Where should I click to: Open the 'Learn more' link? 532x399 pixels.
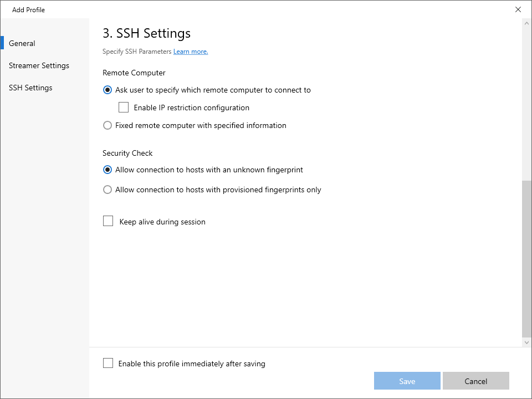point(191,51)
